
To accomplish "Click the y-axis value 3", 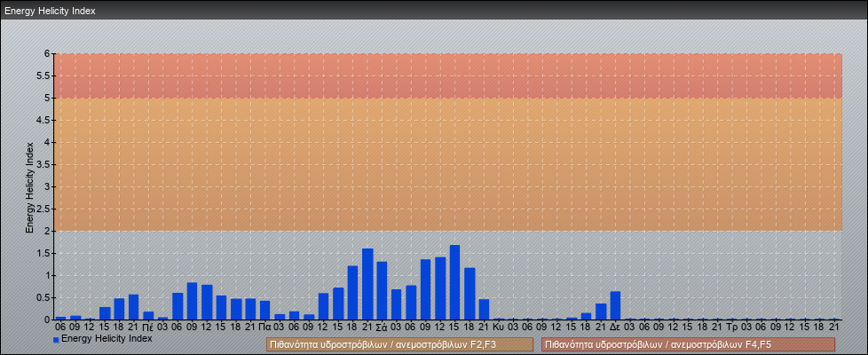I will (x=48, y=186).
